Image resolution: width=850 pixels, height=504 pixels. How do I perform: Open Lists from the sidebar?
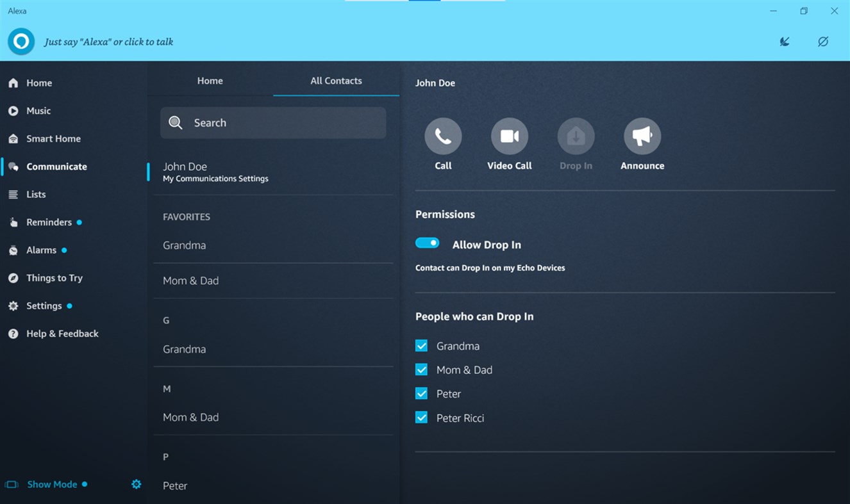click(x=36, y=194)
